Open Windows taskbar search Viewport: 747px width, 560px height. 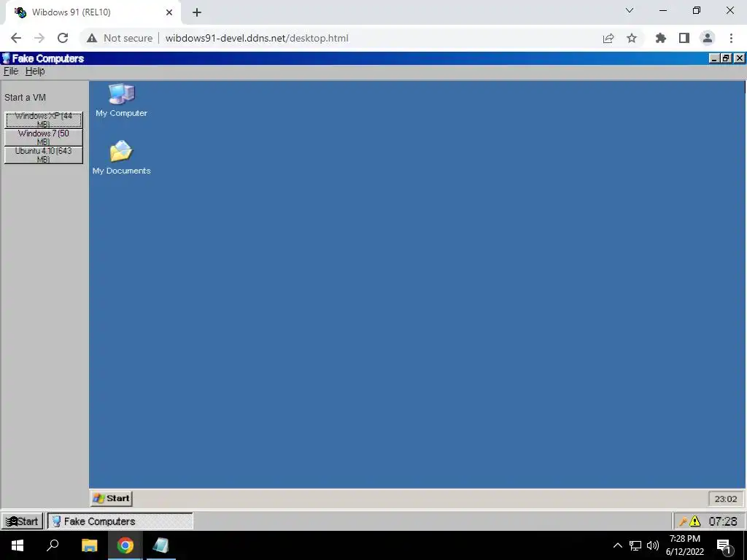click(x=53, y=545)
